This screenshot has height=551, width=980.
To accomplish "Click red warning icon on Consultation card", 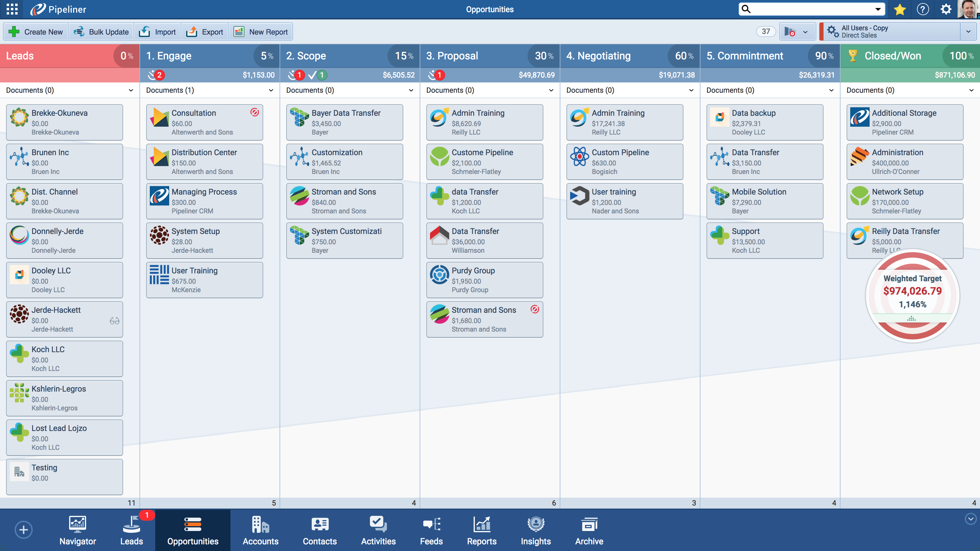I will click(x=254, y=112).
